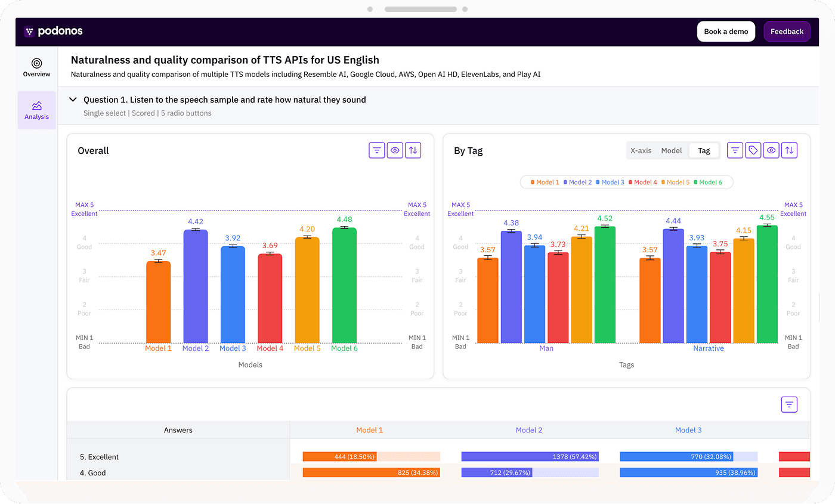Click the Model 3 axis label in Overall chart
Viewport: 835px width, 504px height.
[x=233, y=348]
